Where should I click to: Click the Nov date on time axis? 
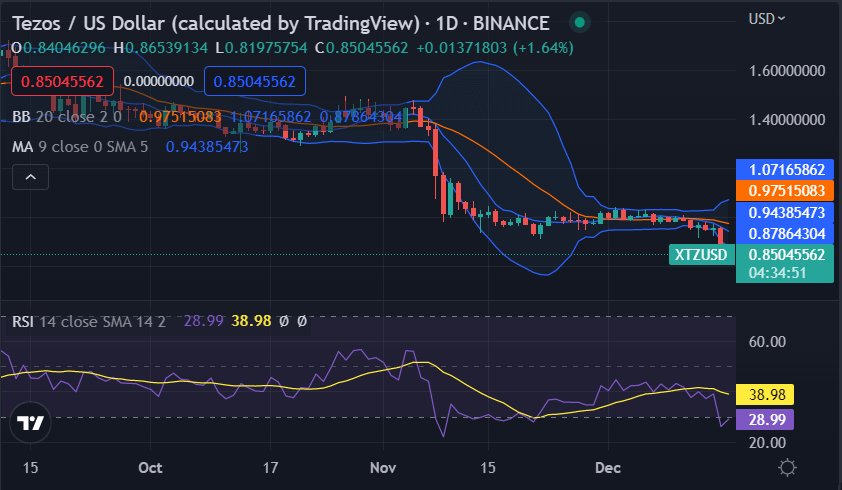tap(383, 468)
